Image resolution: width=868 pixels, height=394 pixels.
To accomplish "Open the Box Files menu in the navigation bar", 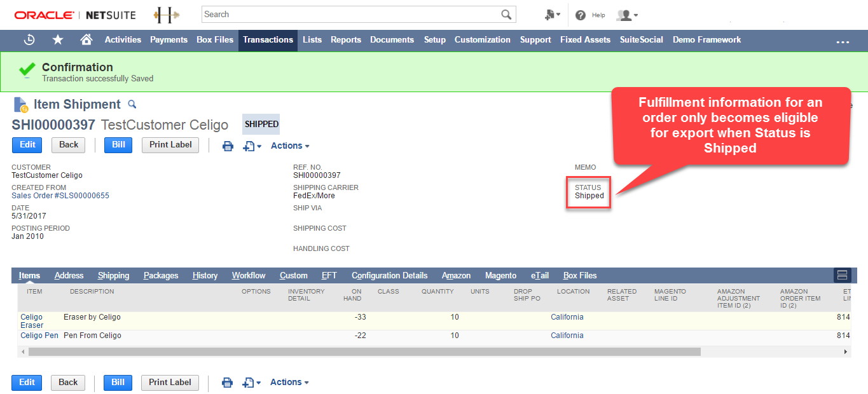I will [215, 39].
